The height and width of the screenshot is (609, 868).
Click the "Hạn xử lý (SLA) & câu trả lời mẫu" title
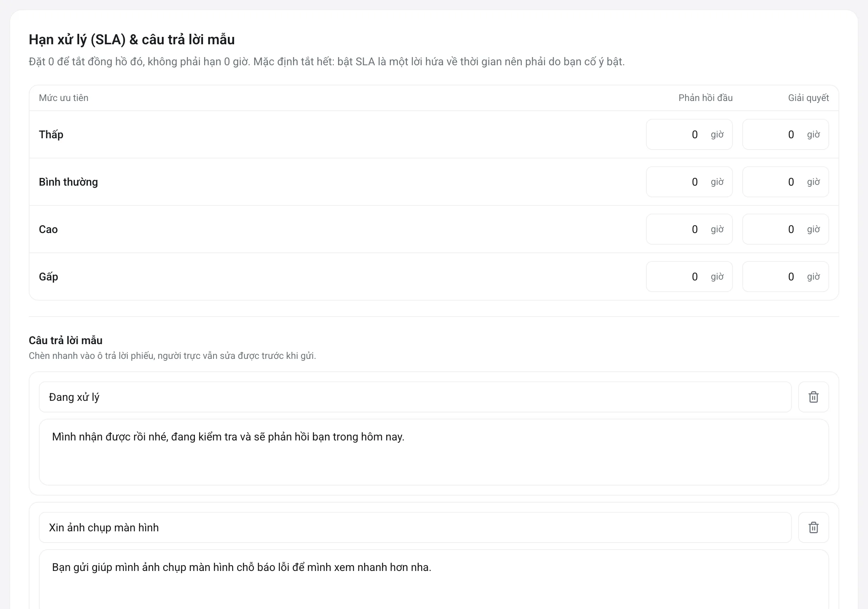[x=132, y=40]
